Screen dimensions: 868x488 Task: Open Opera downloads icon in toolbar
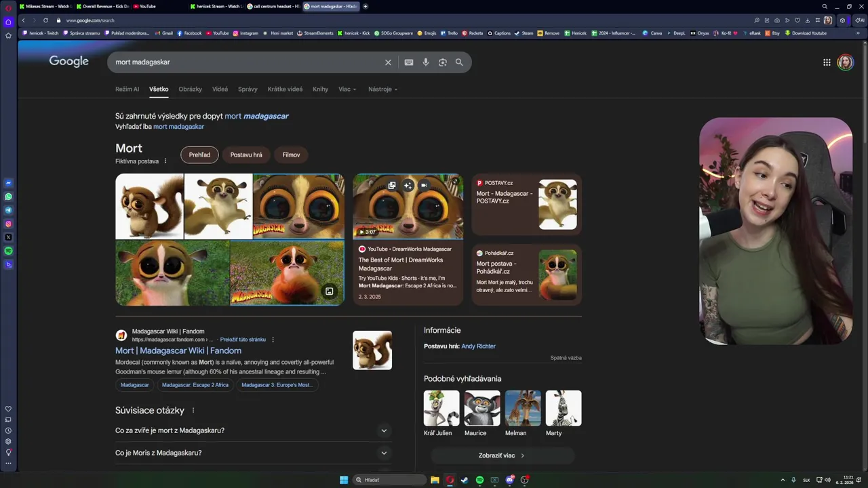[x=808, y=20]
